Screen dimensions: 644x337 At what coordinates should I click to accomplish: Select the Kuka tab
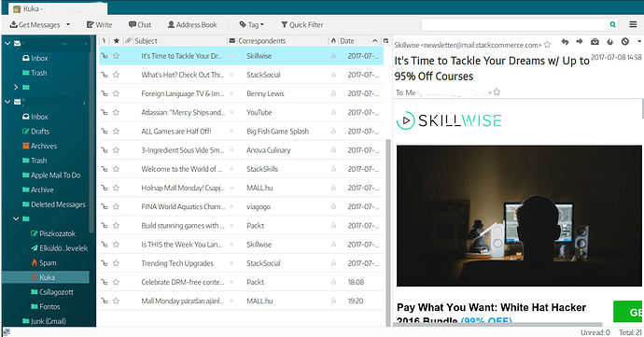point(58,8)
